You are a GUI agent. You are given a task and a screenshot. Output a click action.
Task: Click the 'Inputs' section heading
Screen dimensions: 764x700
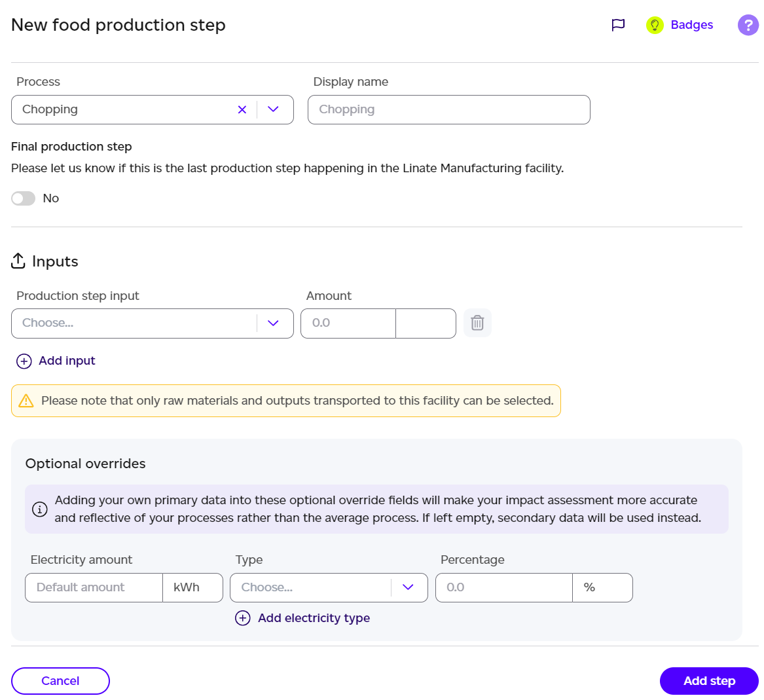55,261
